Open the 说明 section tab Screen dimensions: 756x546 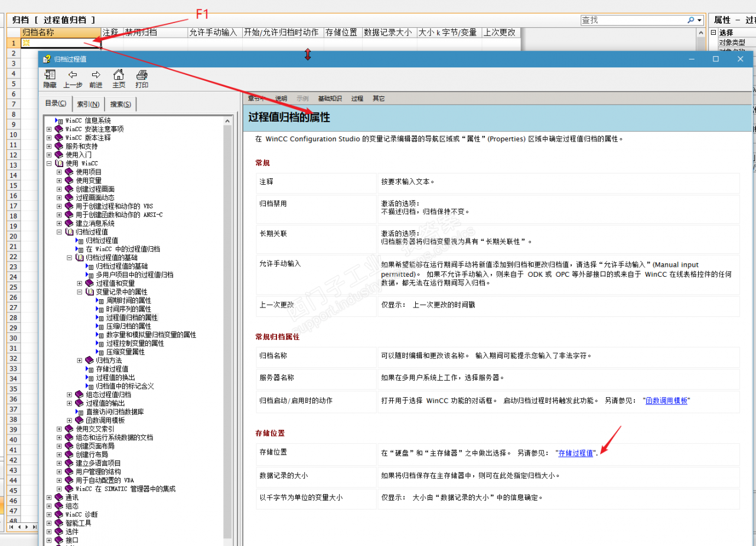point(281,99)
